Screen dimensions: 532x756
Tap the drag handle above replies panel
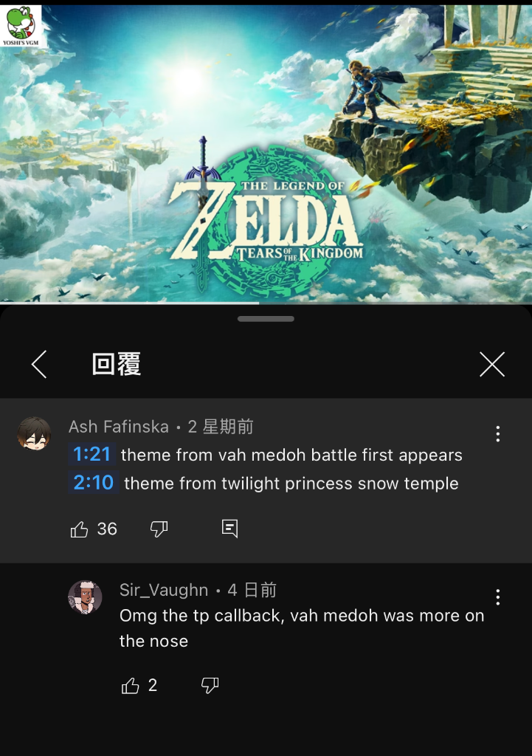tap(266, 319)
